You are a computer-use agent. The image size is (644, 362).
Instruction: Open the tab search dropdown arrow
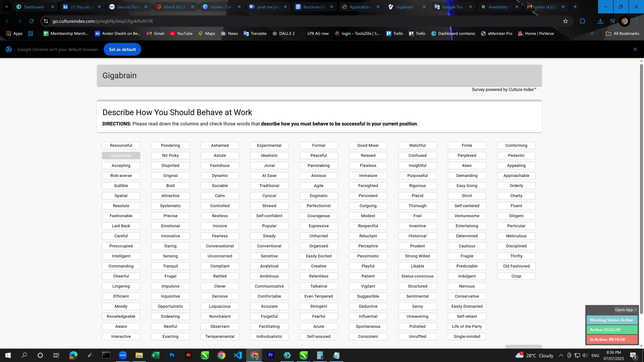tap(7, 7)
